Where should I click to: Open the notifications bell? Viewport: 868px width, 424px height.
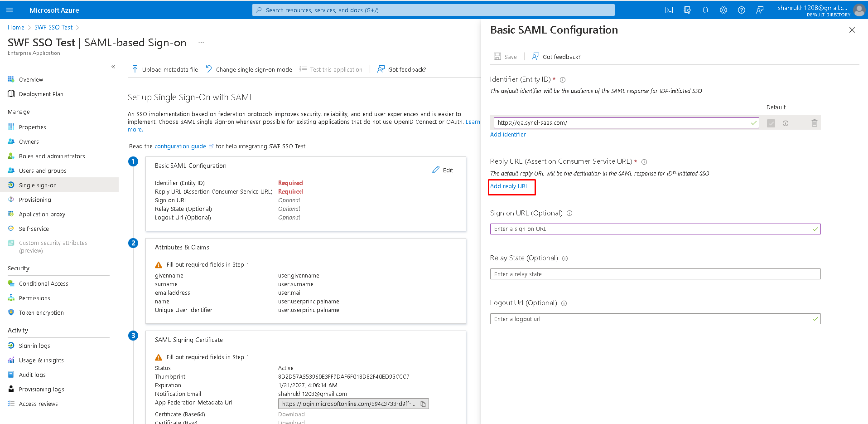(705, 10)
